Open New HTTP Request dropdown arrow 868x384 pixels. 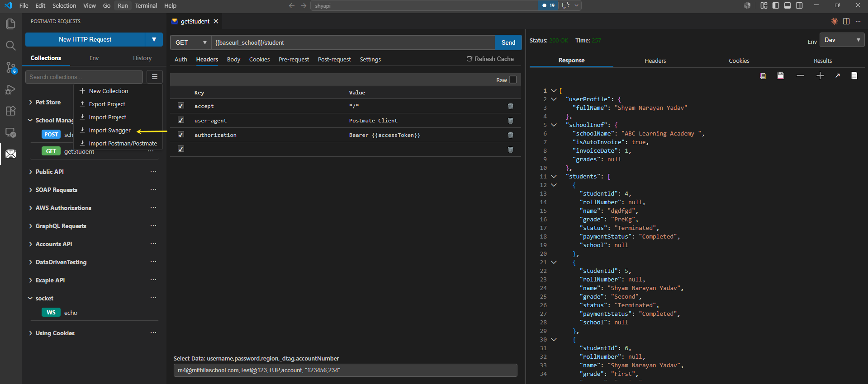(x=154, y=39)
